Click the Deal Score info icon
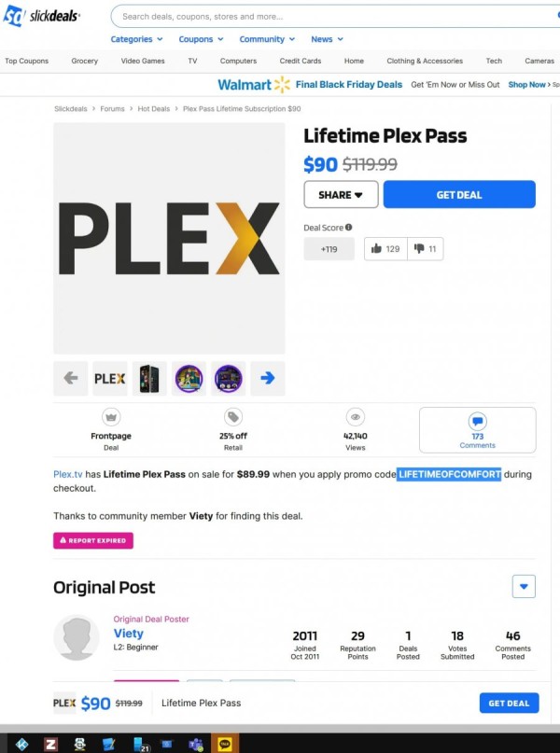 (349, 227)
